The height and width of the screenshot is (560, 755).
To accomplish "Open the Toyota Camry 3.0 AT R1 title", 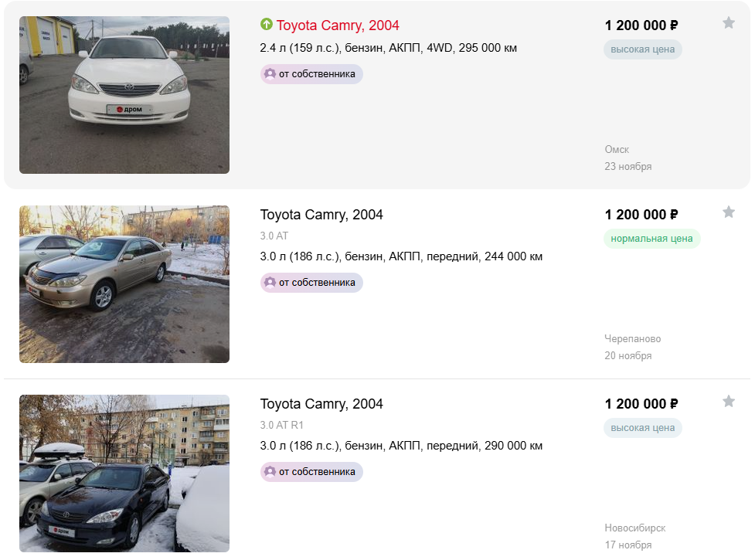I will [321, 404].
